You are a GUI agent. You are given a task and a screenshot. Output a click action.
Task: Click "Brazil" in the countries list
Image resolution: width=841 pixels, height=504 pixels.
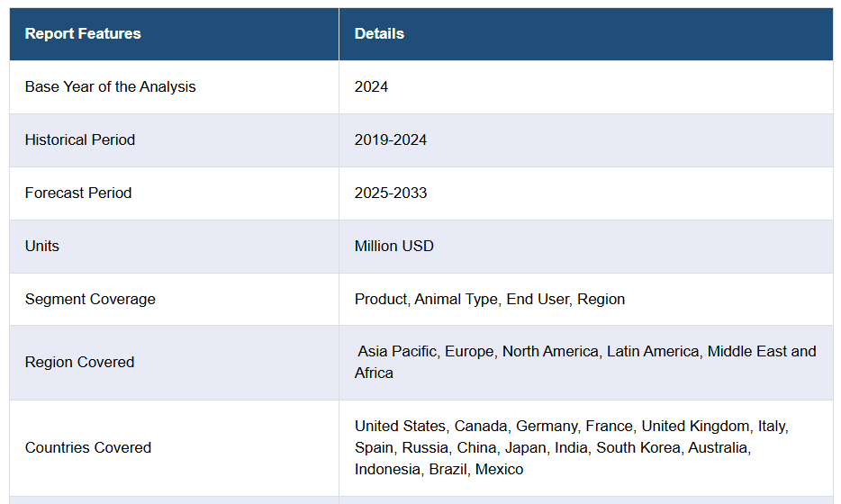point(446,470)
